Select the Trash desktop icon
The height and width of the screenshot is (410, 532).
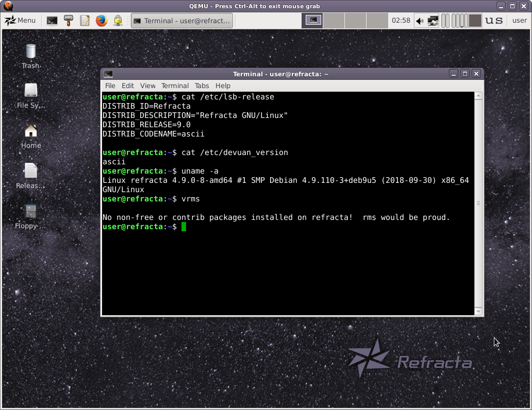click(x=30, y=56)
